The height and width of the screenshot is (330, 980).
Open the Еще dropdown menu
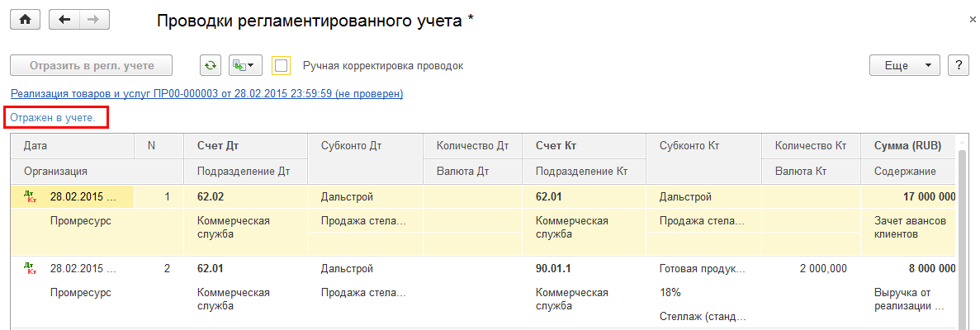(x=905, y=65)
